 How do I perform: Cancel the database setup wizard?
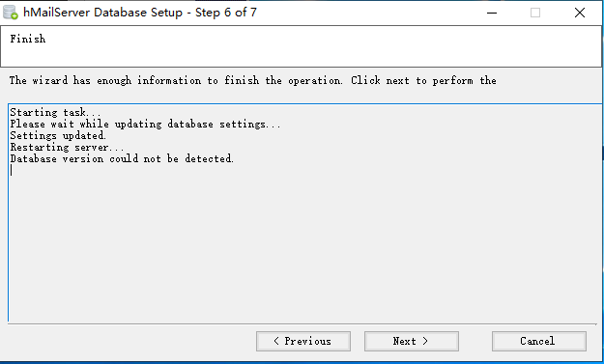[539, 341]
